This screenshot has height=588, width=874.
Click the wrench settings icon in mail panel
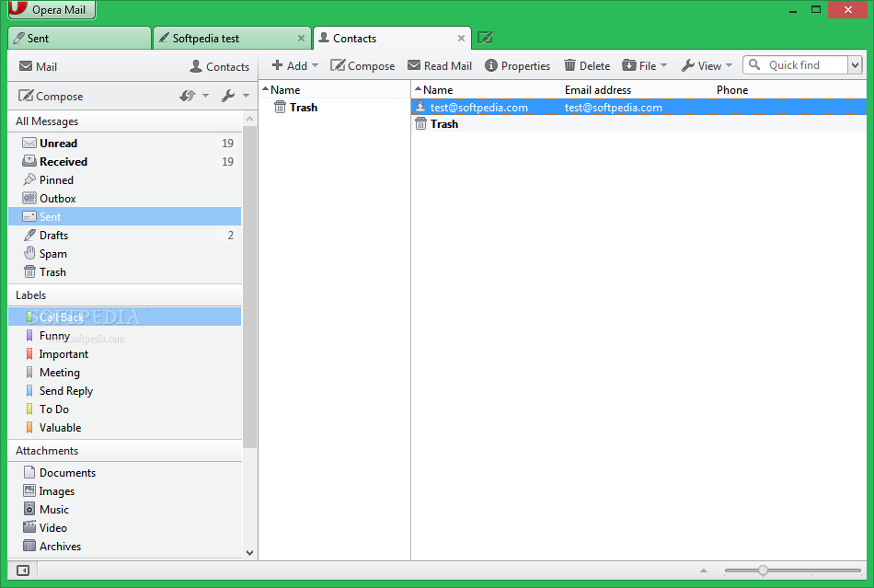click(x=228, y=96)
